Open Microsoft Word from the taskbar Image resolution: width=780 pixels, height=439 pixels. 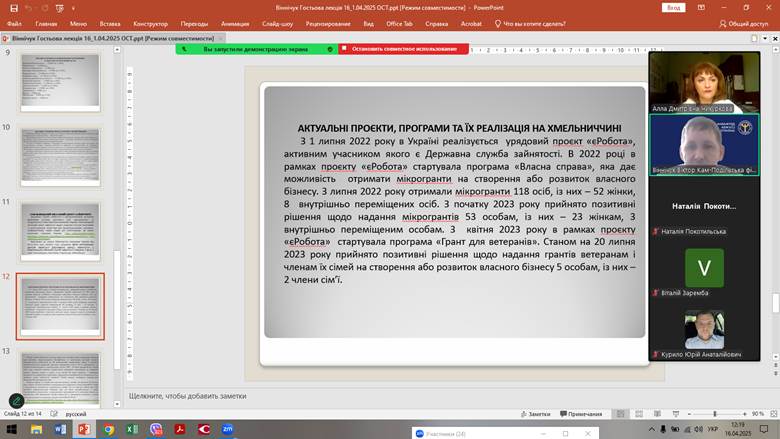coord(60,429)
